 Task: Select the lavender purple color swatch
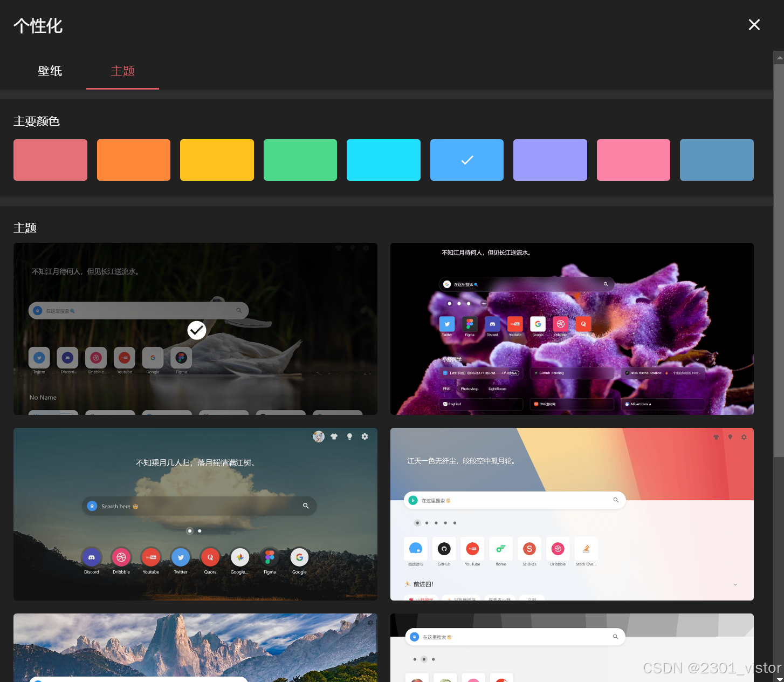(550, 160)
